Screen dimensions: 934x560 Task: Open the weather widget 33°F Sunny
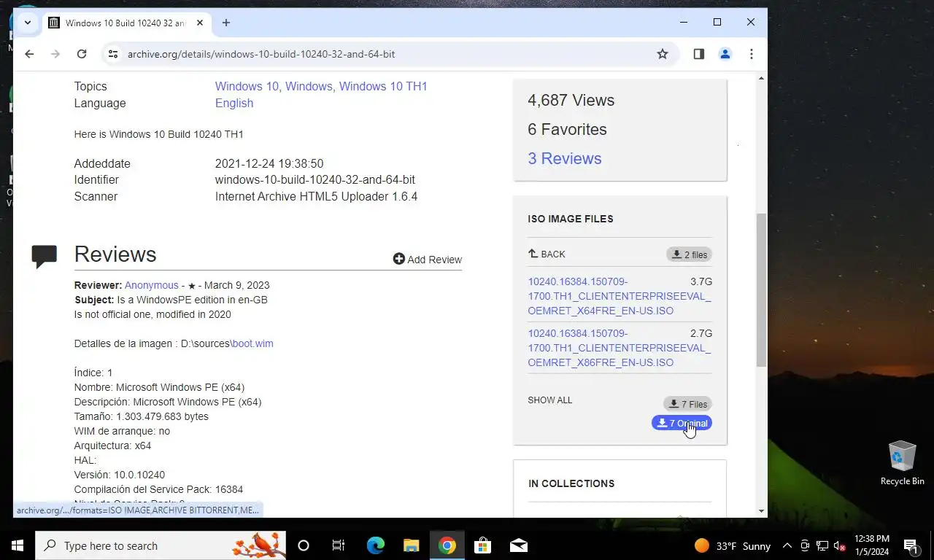(732, 545)
